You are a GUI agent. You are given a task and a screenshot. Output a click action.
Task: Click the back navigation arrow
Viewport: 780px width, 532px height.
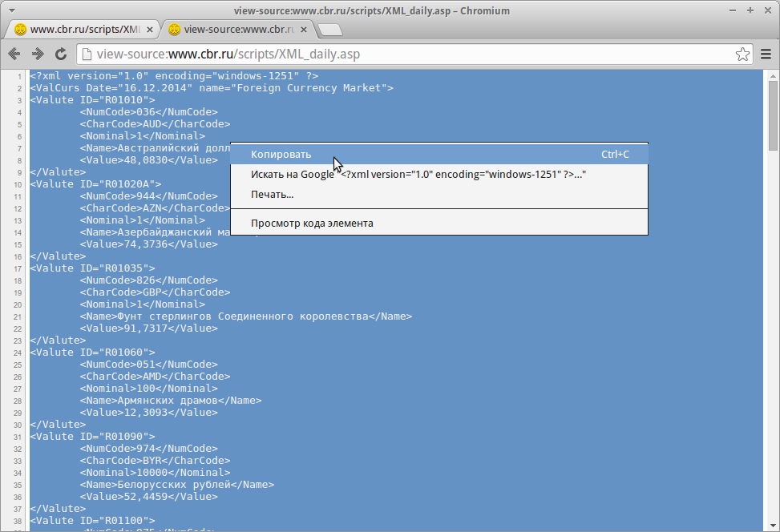(x=14, y=54)
